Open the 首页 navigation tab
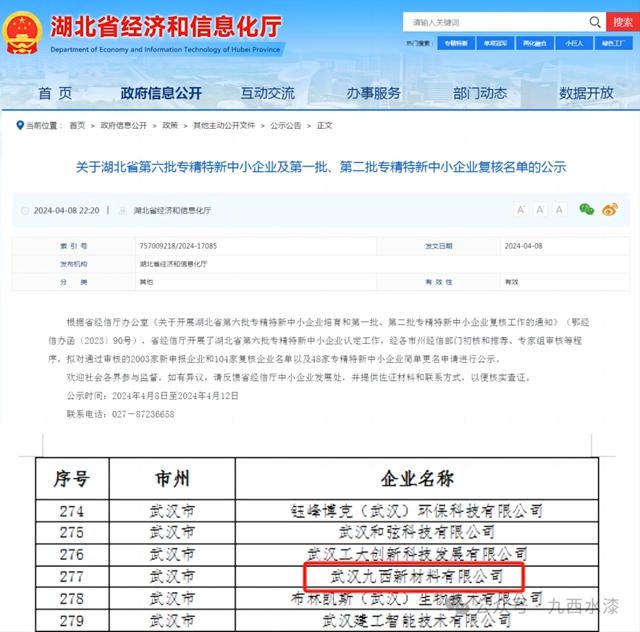The width and height of the screenshot is (640, 632). pyautogui.click(x=55, y=93)
